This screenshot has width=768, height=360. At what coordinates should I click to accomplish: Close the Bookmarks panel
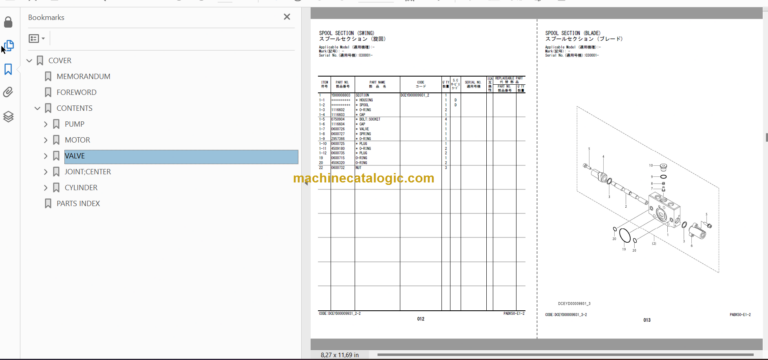click(287, 17)
